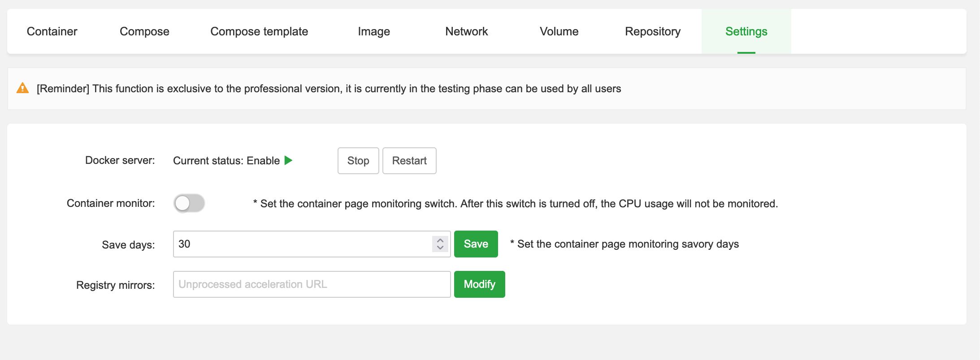
Task: Open the Repository tab
Action: 653,31
